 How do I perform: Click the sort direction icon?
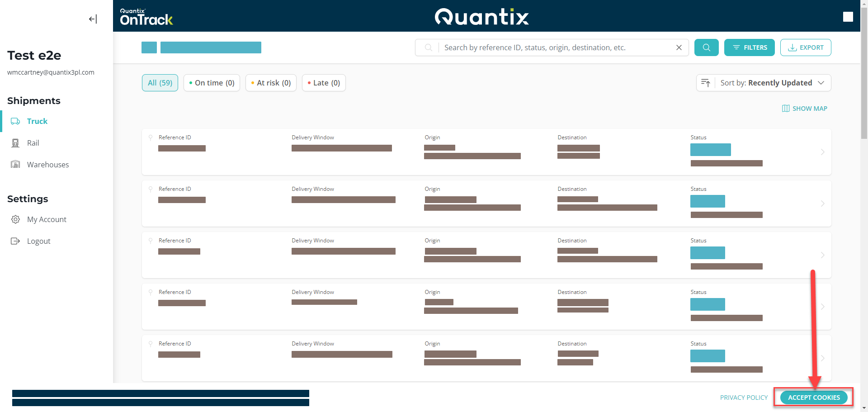[x=705, y=83]
